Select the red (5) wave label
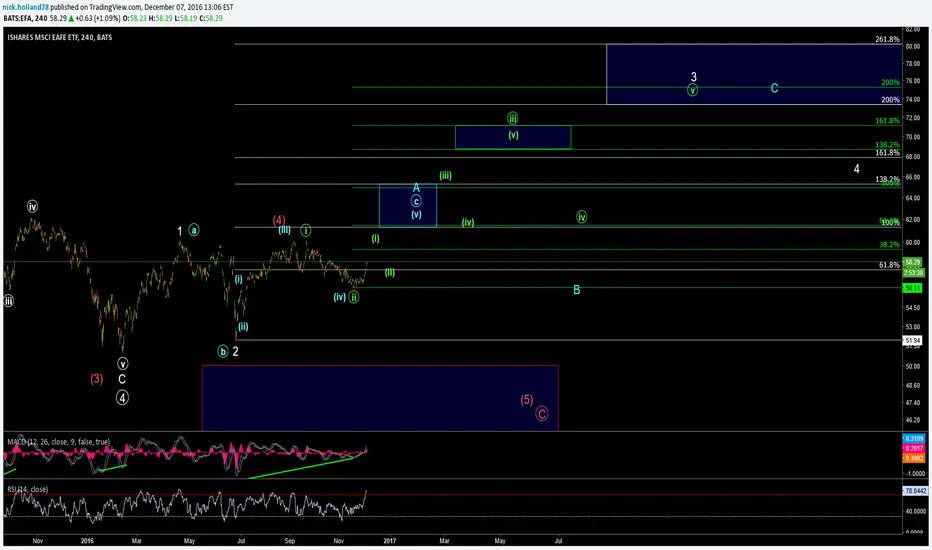 (x=527, y=400)
